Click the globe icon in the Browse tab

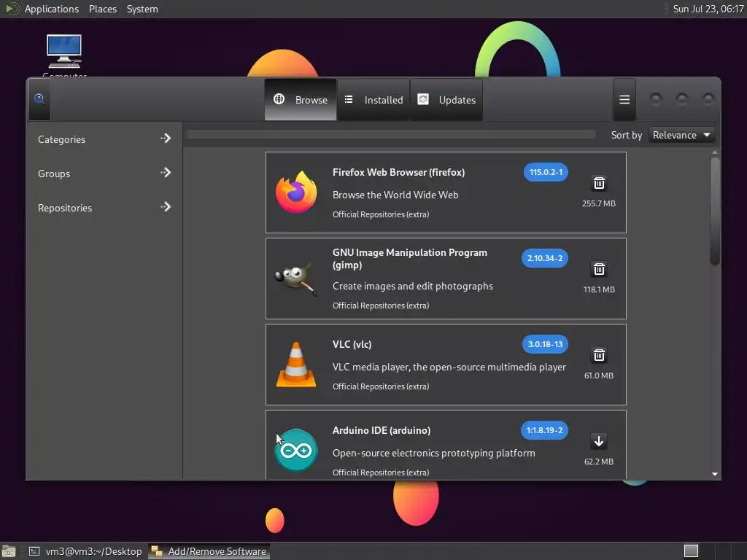point(279,99)
